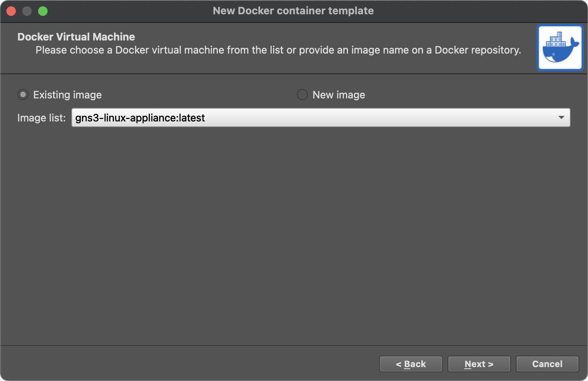Viewport: 588px width, 381px height.
Task: Click the Docker whale logo icon
Action: point(560,48)
